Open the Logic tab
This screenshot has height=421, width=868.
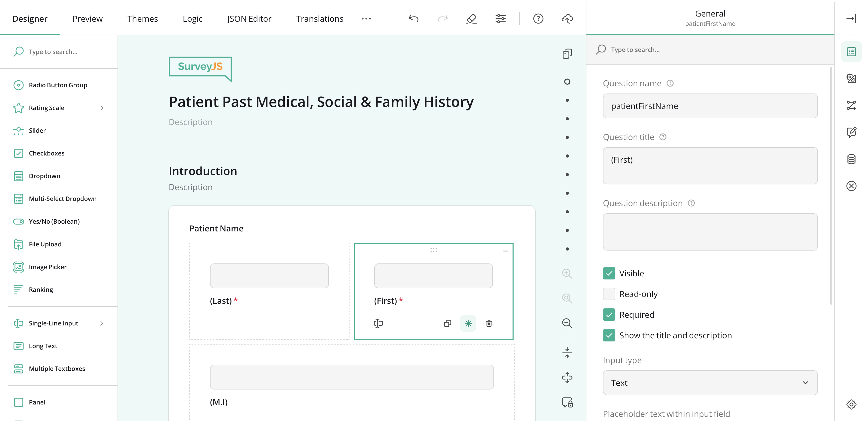coord(192,19)
